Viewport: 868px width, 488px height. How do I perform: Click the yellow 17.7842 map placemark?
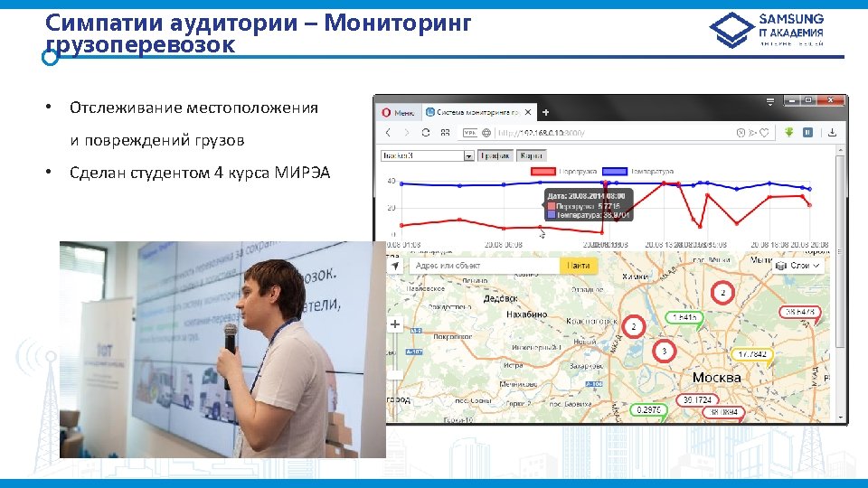click(752, 354)
